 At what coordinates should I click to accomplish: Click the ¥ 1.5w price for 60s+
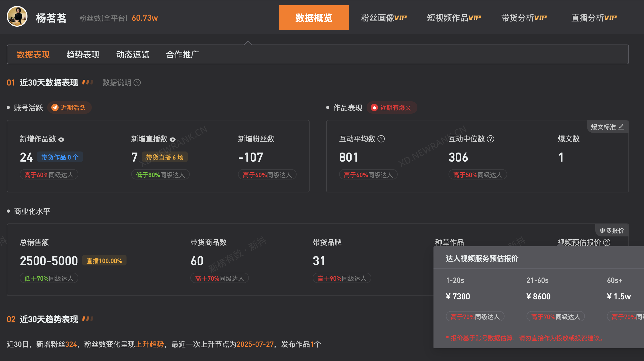[619, 296]
